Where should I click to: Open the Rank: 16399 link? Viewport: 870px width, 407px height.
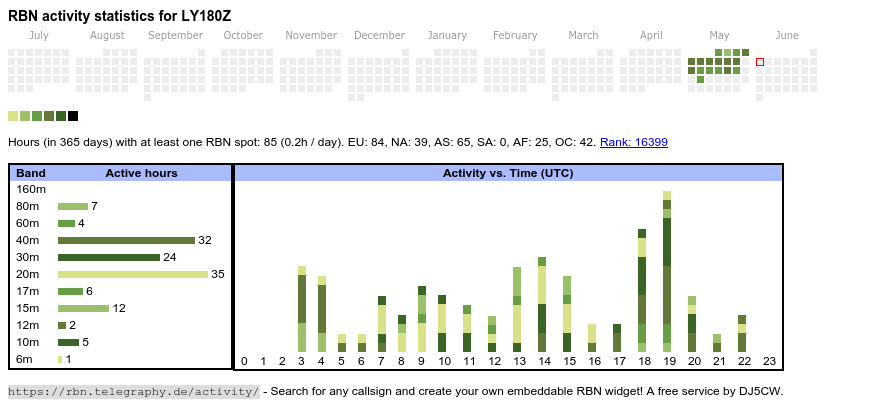[633, 142]
